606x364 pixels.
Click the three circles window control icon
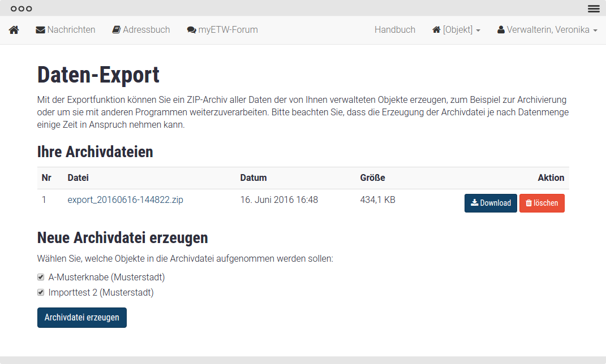(22, 8)
